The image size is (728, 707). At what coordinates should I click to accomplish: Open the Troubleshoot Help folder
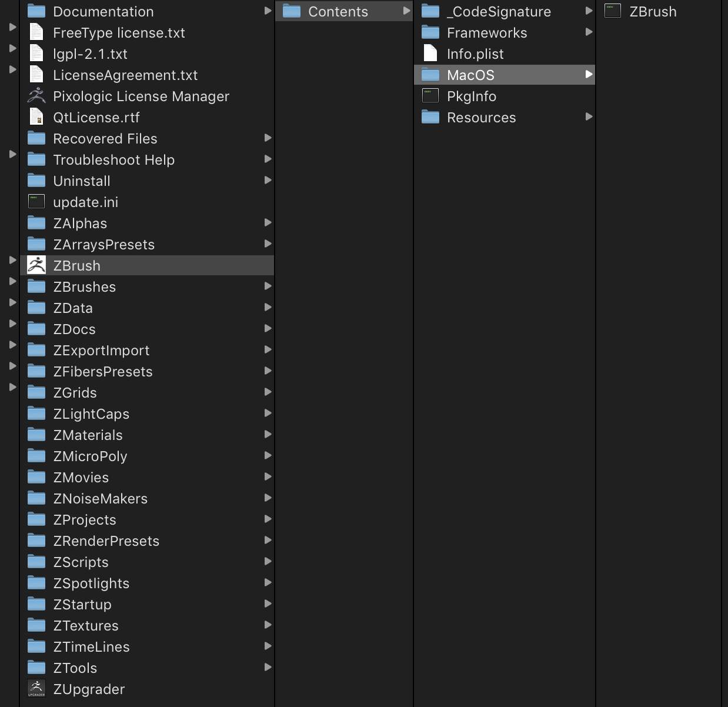[113, 159]
